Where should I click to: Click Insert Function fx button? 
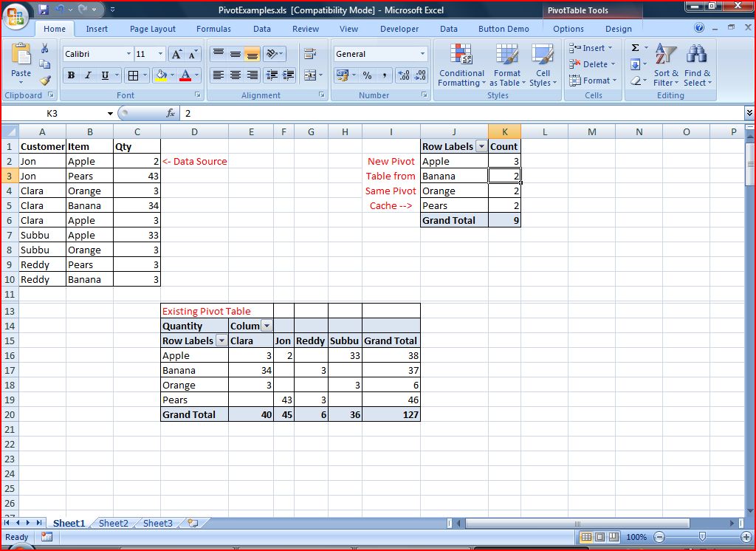pos(171,114)
